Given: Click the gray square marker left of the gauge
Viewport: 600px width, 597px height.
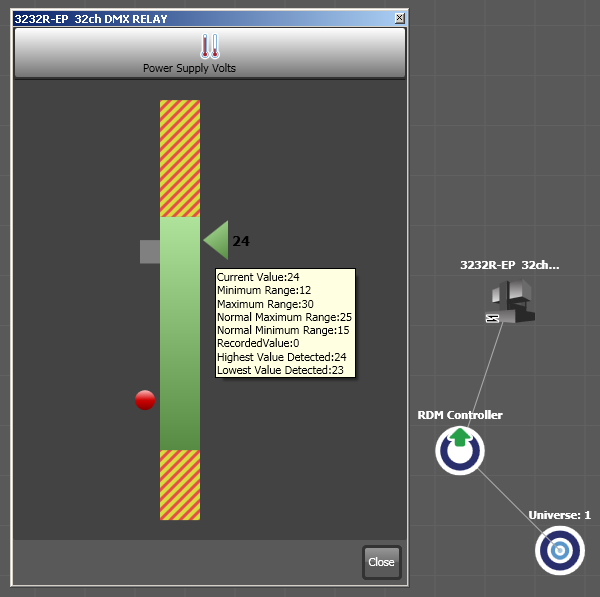Looking at the screenshot, I should point(150,251).
